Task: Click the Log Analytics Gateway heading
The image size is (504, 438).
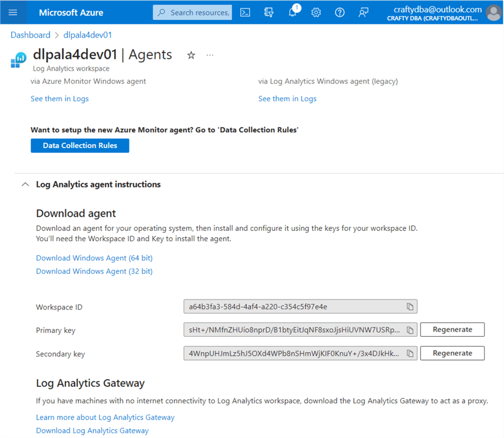Action: pyautogui.click(x=90, y=383)
